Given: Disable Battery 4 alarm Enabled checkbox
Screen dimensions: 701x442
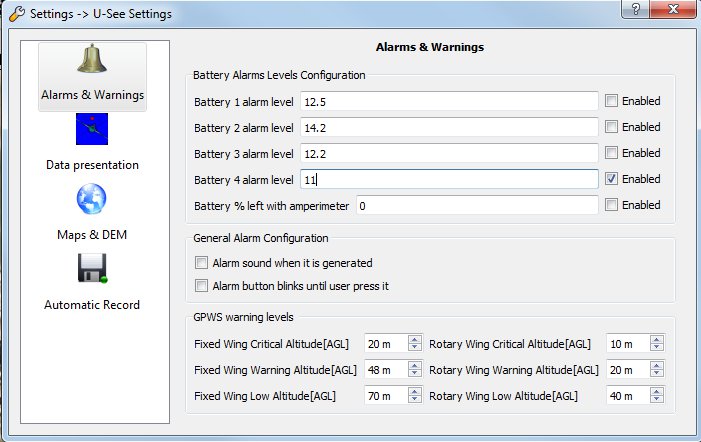Looking at the screenshot, I should [611, 179].
